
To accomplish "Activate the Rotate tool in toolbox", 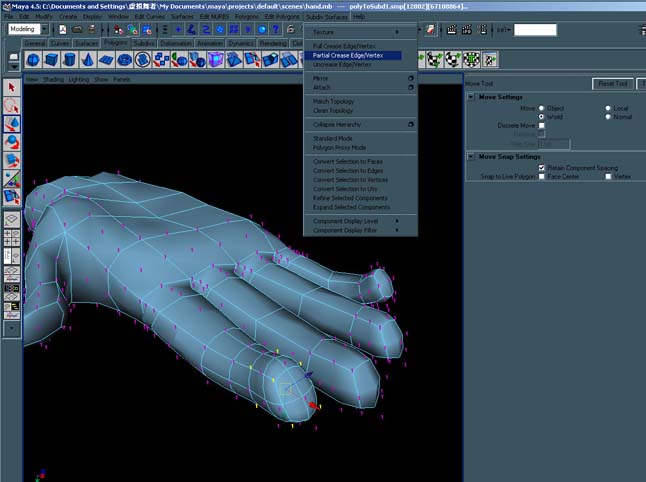I will (12, 142).
